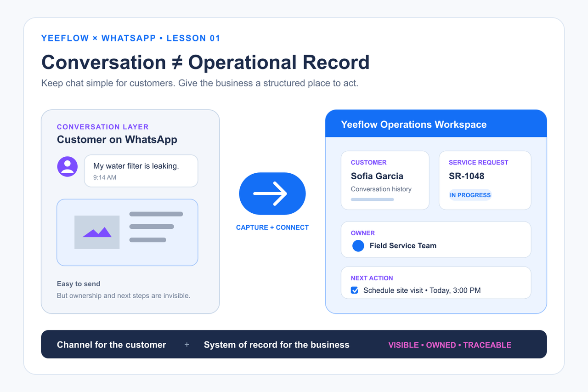Click the IN PROGRESS status badge
The width and height of the screenshot is (588, 392).
coord(470,195)
